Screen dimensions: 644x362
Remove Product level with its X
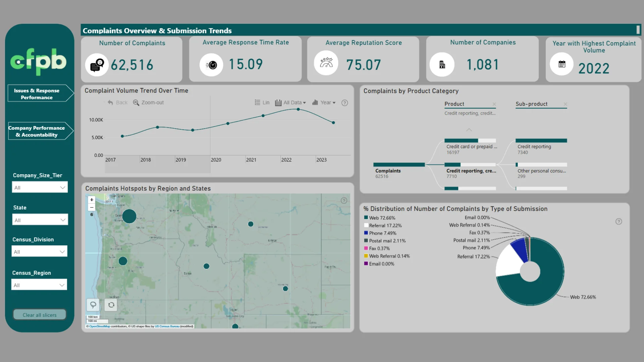tap(494, 104)
